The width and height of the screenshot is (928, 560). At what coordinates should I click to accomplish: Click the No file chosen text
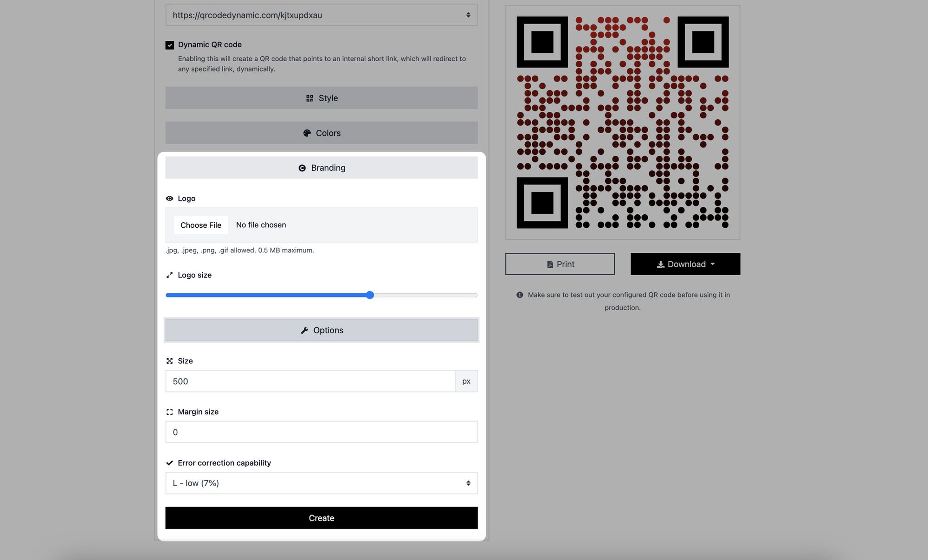[x=261, y=225]
